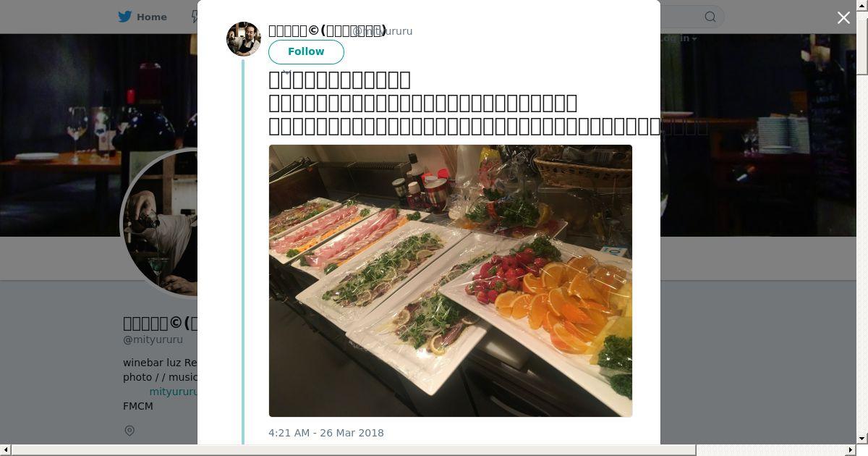The image size is (868, 456).
Task: Click the search magnifier icon
Action: 710,17
